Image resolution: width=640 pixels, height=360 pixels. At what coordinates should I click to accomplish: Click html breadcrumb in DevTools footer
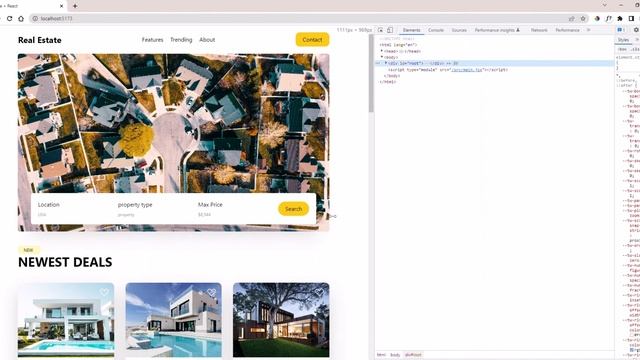pyautogui.click(x=381, y=355)
